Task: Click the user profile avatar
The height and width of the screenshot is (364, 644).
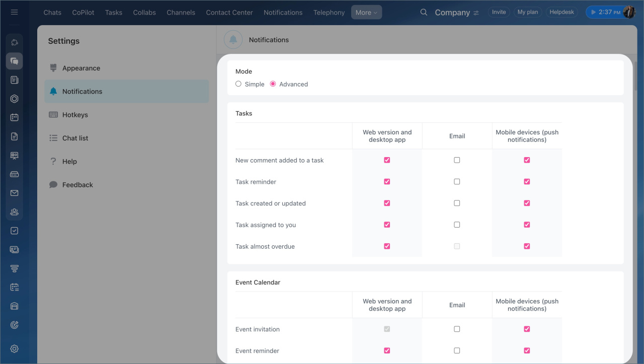Action: 629,12
